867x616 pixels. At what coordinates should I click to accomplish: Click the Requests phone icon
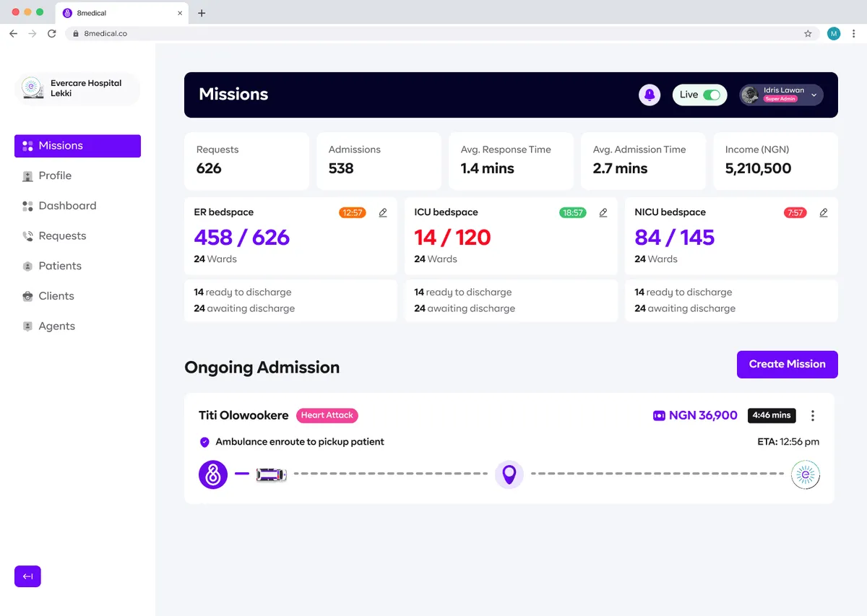[27, 236]
